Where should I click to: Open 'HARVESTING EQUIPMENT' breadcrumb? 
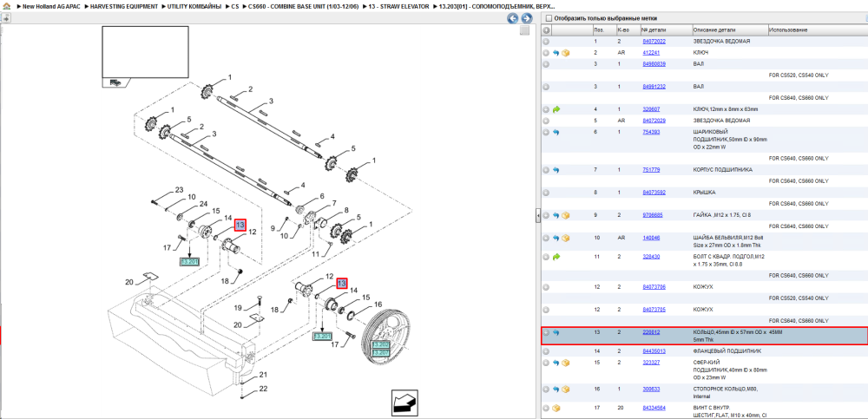[126, 5]
